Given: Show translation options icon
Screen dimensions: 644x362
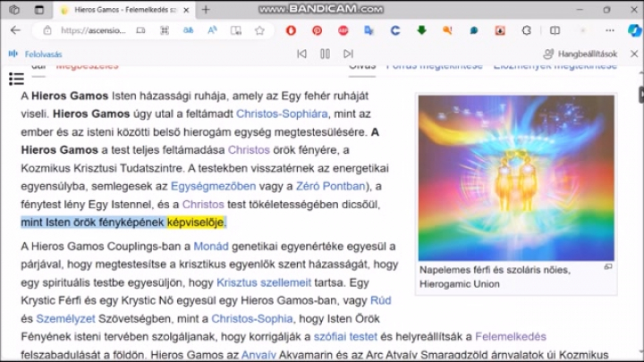Looking at the screenshot, I should pos(188,30).
